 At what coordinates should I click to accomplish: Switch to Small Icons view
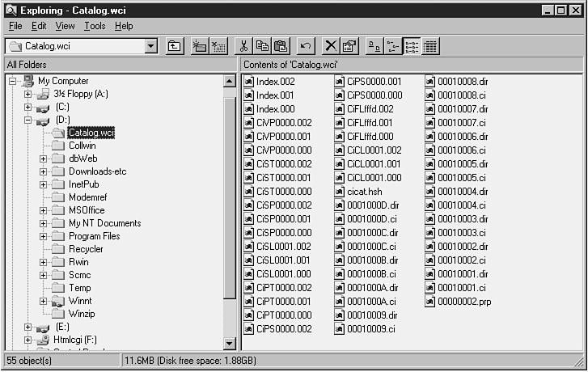(x=392, y=46)
